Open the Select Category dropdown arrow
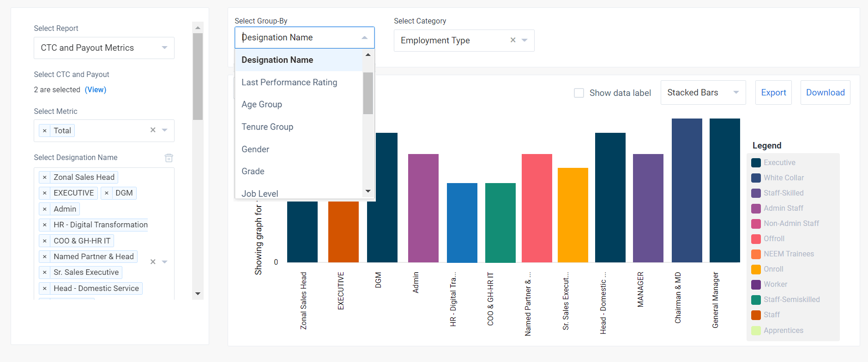Screen dimensions: 868x362 (x=524, y=40)
